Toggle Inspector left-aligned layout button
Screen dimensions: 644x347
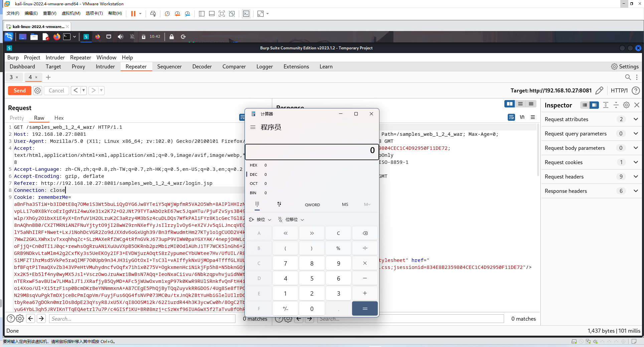pos(585,105)
